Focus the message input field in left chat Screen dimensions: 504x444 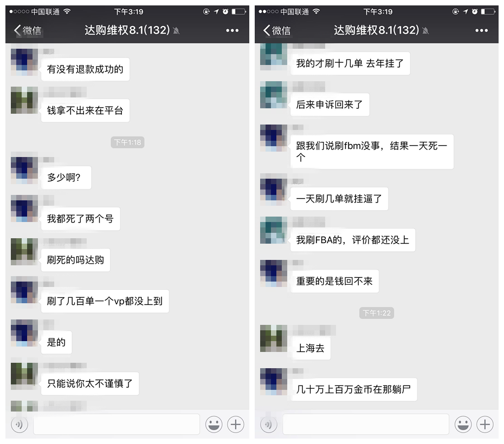pos(117,424)
